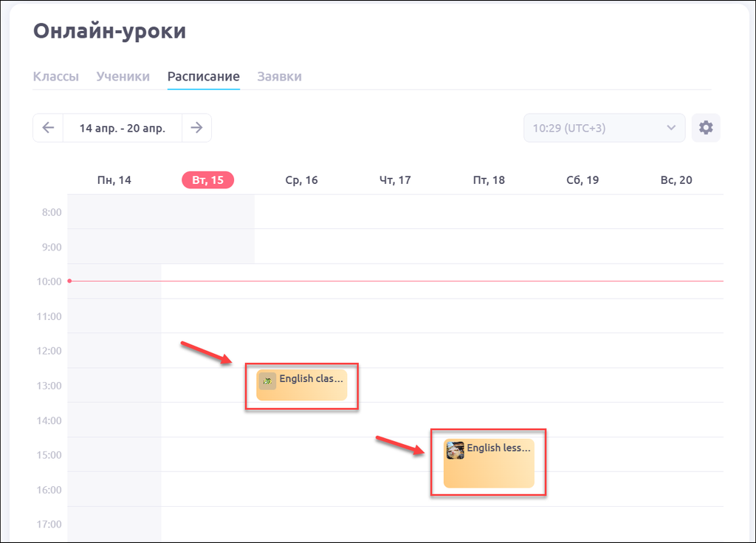This screenshot has height=543, width=756.
Task: Click the Вс, 20 day header
Action: coord(676,180)
